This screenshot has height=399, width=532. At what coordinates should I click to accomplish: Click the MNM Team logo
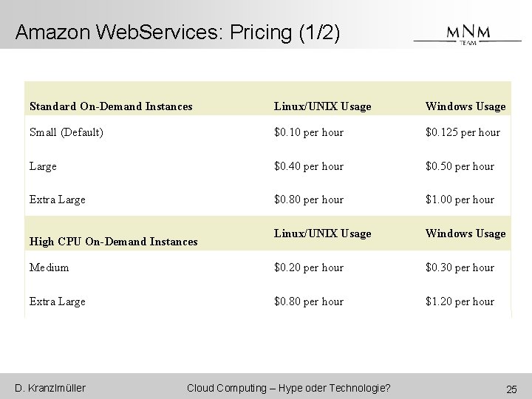point(467,35)
